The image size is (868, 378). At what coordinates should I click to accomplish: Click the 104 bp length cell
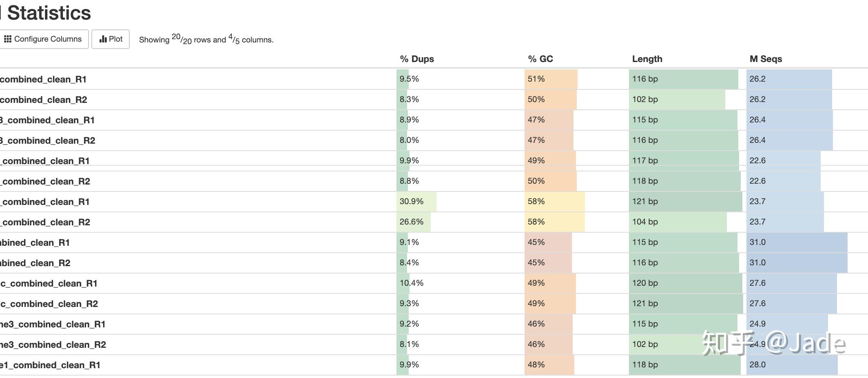point(645,222)
